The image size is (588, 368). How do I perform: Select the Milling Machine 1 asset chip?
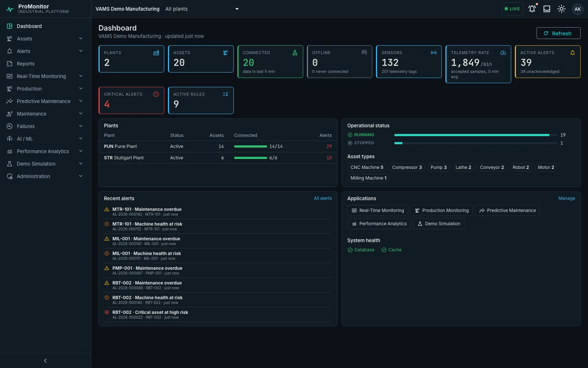(368, 178)
